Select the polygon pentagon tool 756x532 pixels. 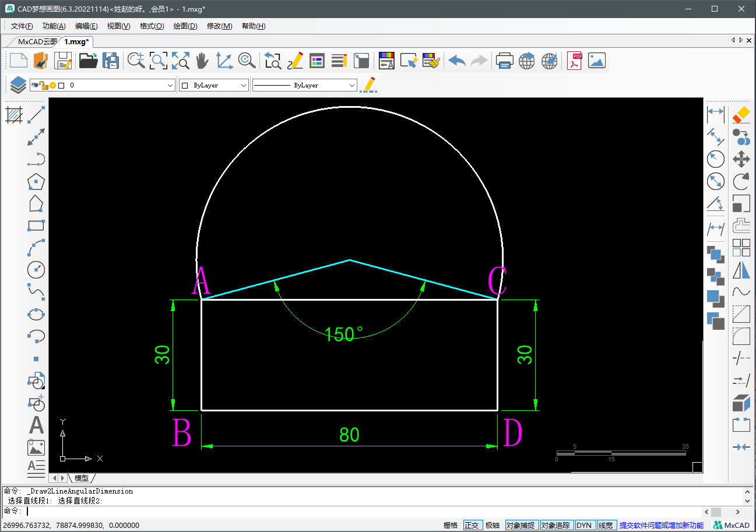[36, 182]
